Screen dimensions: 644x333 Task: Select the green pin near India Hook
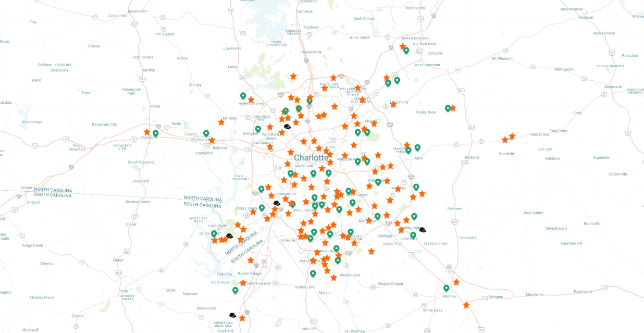point(235,290)
